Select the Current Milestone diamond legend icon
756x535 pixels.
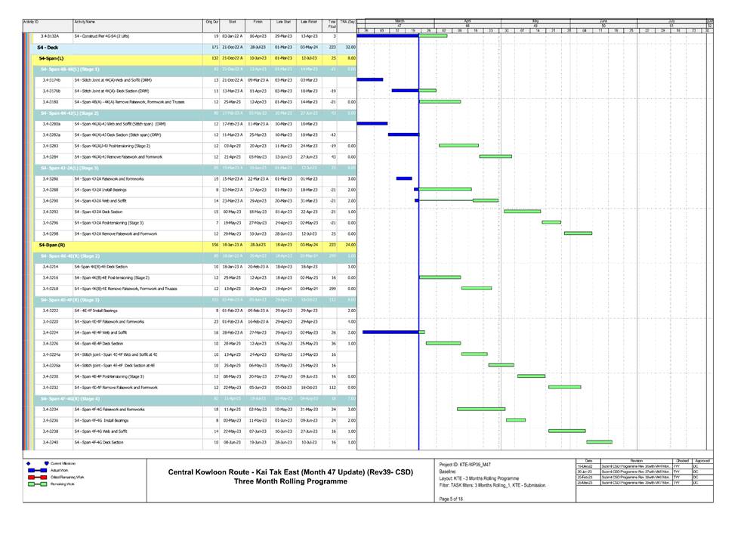coord(28,463)
